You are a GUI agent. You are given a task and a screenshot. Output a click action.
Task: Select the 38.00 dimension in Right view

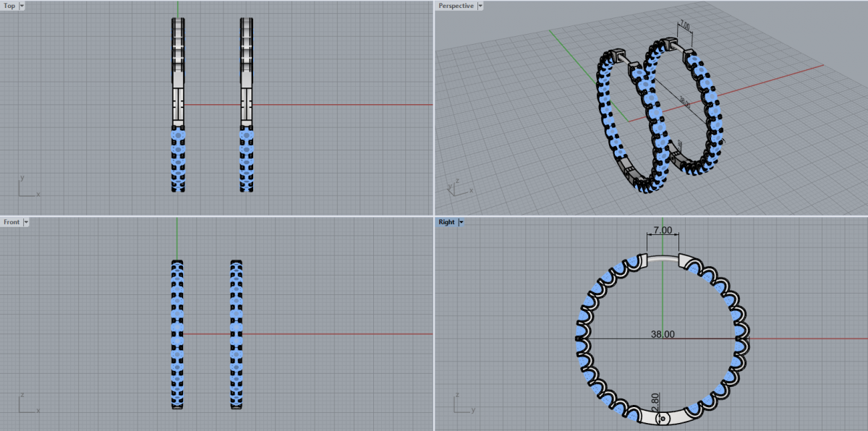pyautogui.click(x=662, y=334)
